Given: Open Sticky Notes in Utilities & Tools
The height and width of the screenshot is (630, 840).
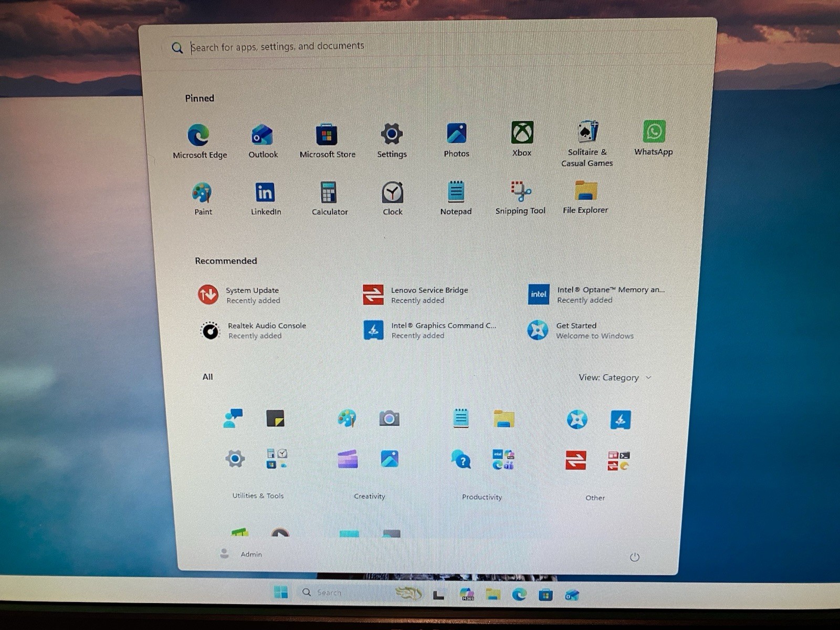Looking at the screenshot, I should click(x=275, y=418).
